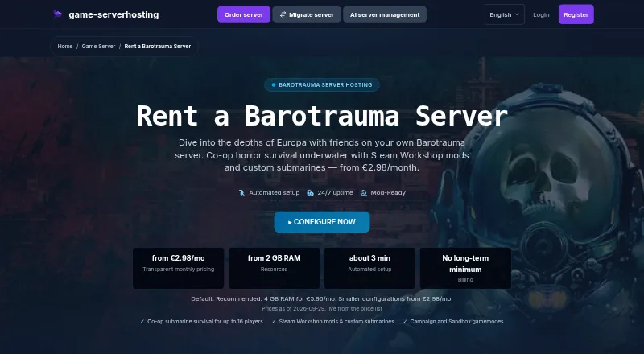Open the Migrate server page
The height and width of the screenshot is (354, 644).
[307, 14]
